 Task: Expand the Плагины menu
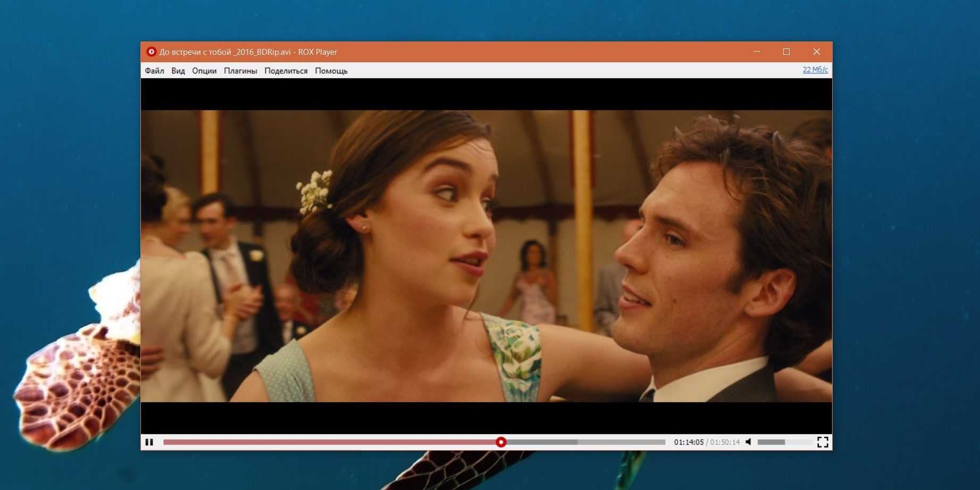240,71
